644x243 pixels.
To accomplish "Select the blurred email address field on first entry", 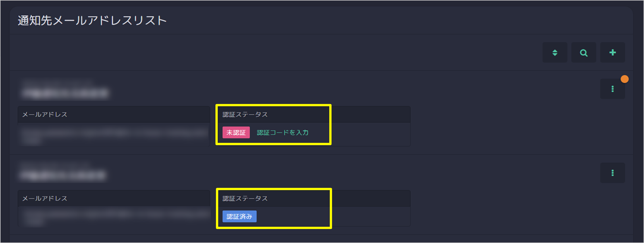I will click(113, 135).
